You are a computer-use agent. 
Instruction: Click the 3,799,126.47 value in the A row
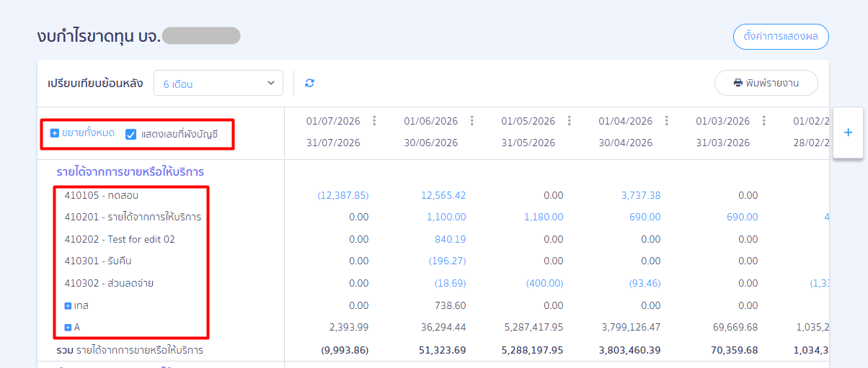pos(632,328)
